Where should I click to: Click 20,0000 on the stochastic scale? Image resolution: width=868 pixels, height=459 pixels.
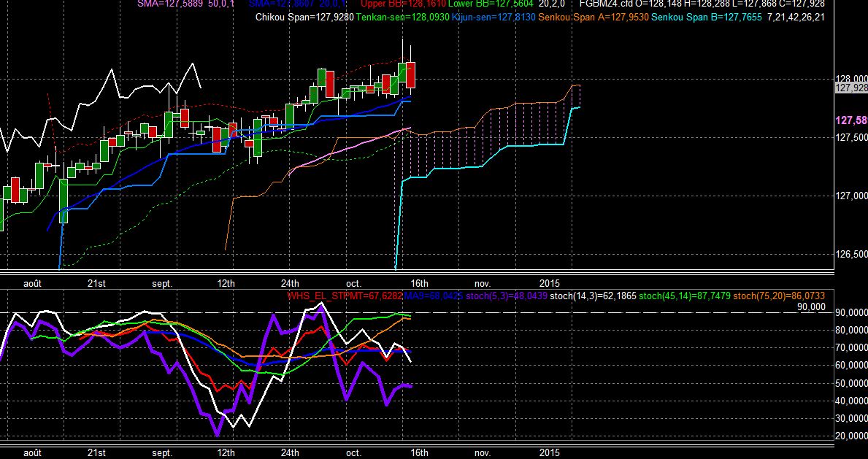[x=852, y=436]
